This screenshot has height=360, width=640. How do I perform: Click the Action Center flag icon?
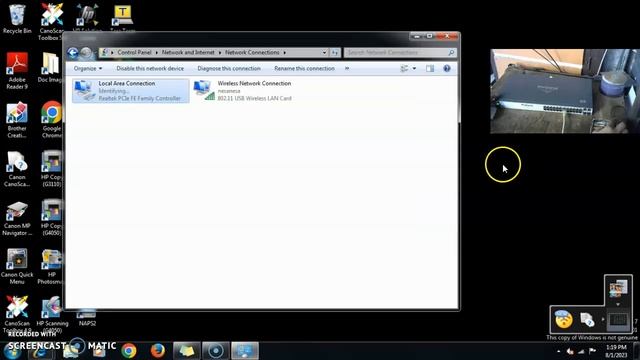(x=592, y=351)
